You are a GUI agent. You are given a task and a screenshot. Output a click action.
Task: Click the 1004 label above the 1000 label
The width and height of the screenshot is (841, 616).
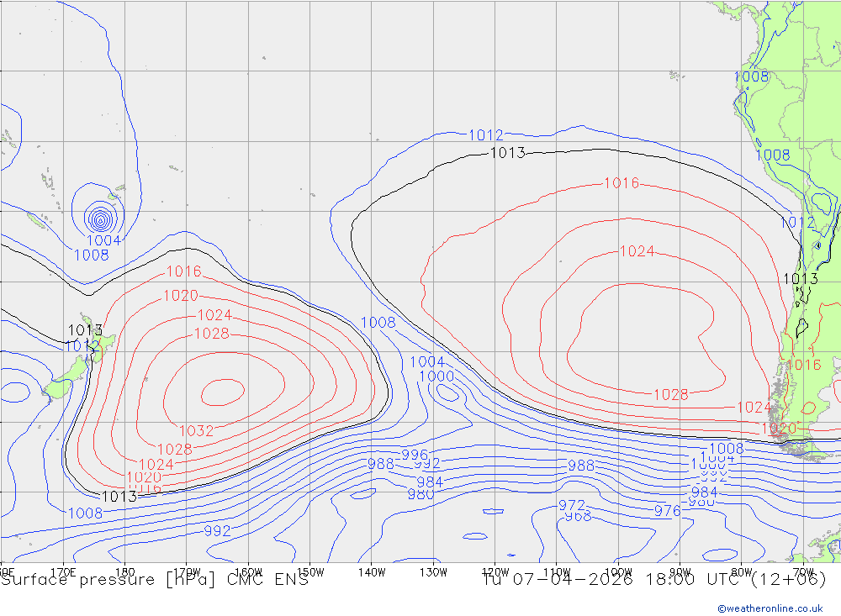[427, 362]
